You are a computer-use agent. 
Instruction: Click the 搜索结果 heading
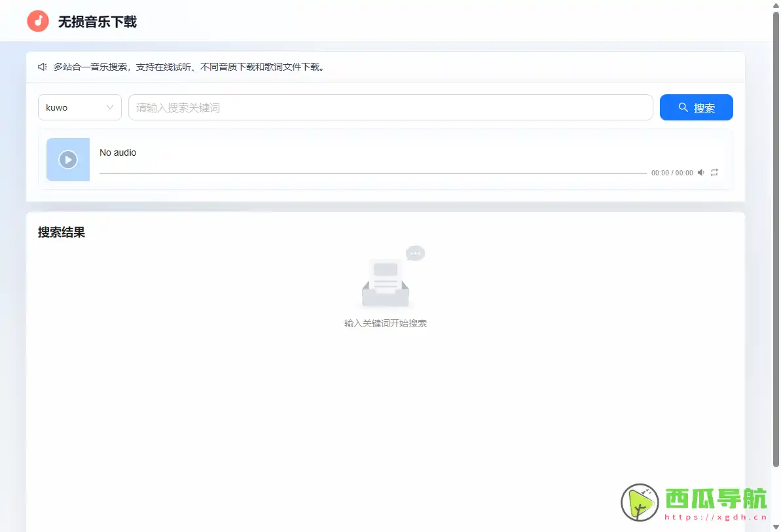[62, 232]
